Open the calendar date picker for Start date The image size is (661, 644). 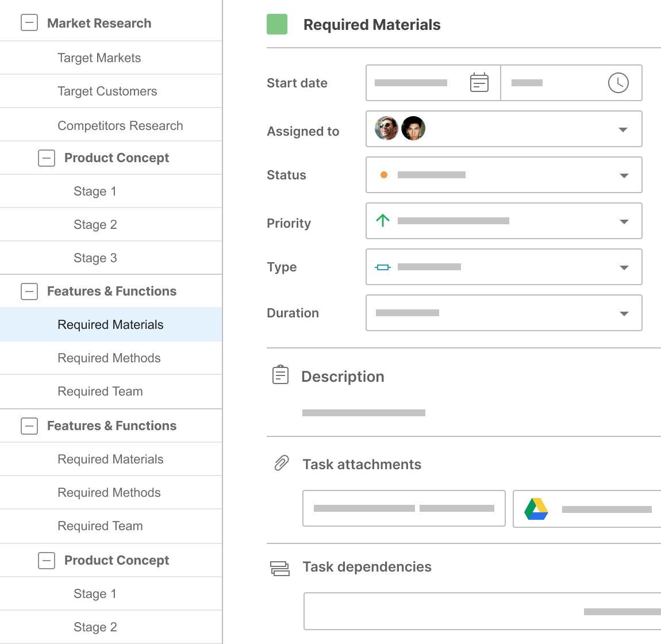tap(479, 82)
